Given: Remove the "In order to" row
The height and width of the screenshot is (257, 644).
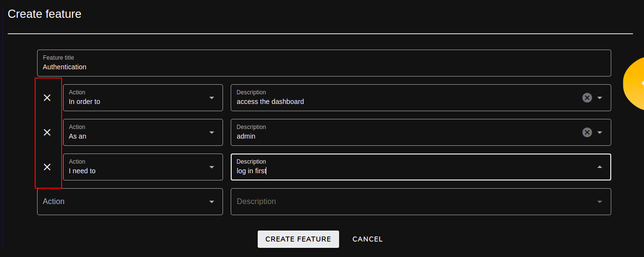Looking at the screenshot, I should [47, 98].
